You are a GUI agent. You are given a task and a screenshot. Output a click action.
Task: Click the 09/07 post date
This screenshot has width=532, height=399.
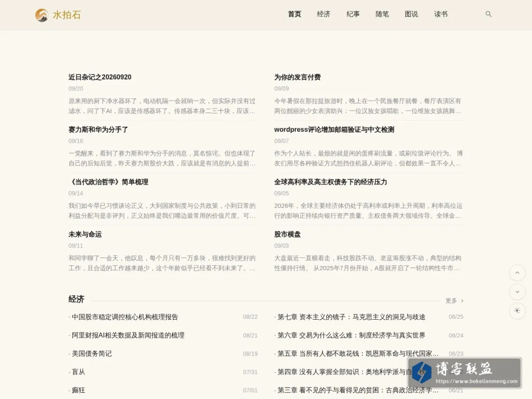282,141
